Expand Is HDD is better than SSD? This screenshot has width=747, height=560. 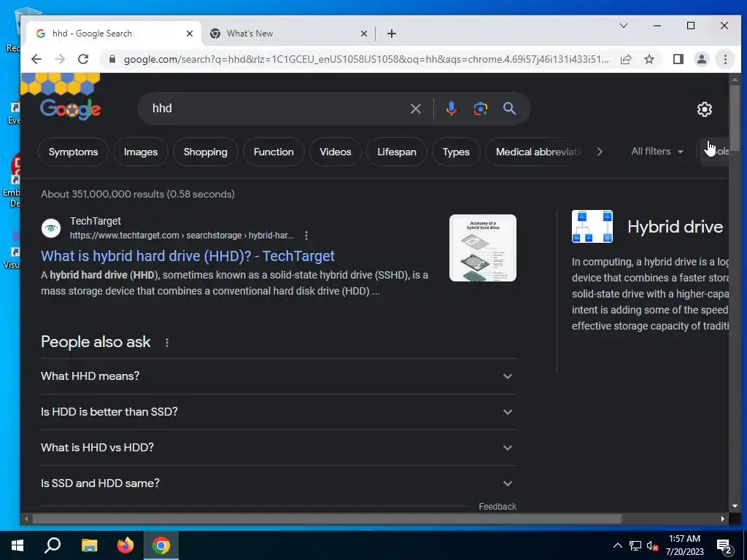pos(278,412)
